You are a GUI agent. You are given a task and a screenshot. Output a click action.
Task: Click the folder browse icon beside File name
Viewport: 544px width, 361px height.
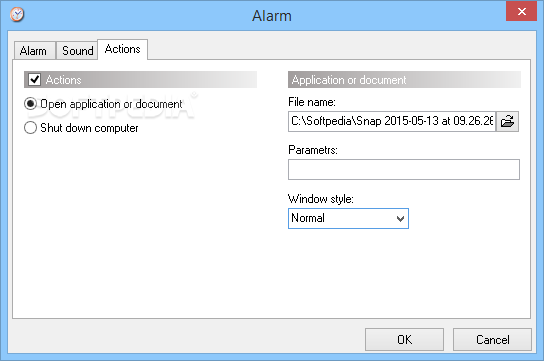point(507,121)
